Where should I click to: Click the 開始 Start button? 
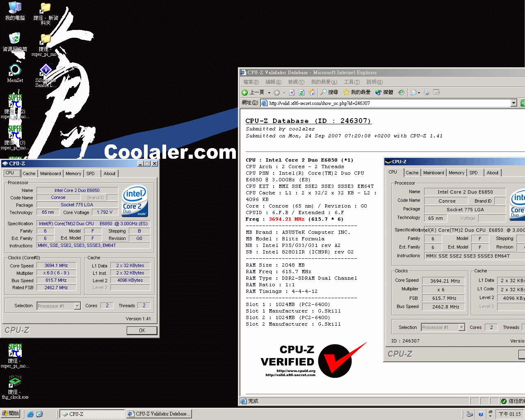click(11, 414)
